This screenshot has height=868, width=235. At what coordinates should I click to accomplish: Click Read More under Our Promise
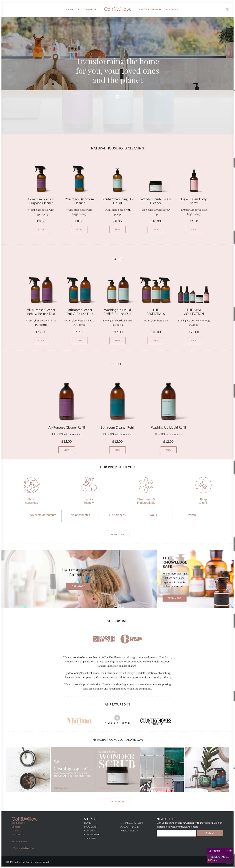click(x=117, y=534)
